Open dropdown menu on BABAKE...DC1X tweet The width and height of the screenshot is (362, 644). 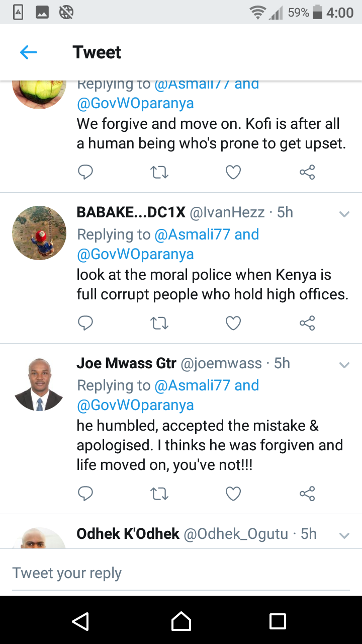344,214
